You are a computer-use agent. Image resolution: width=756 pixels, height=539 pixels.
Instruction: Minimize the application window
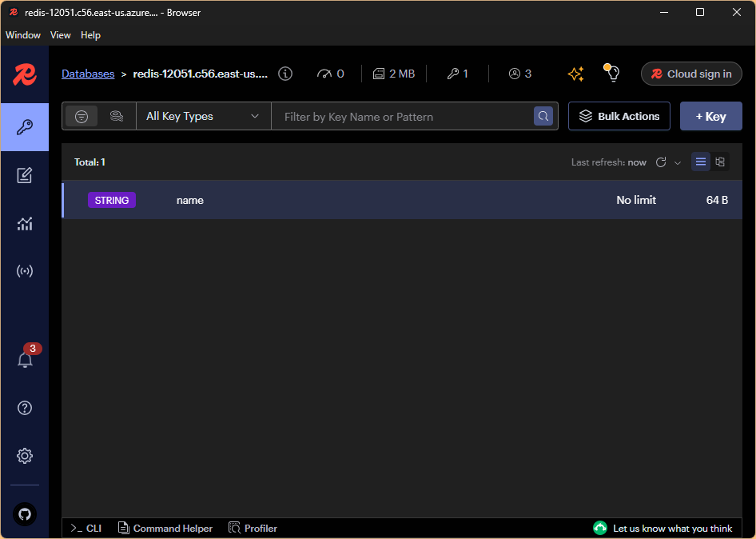tap(664, 13)
